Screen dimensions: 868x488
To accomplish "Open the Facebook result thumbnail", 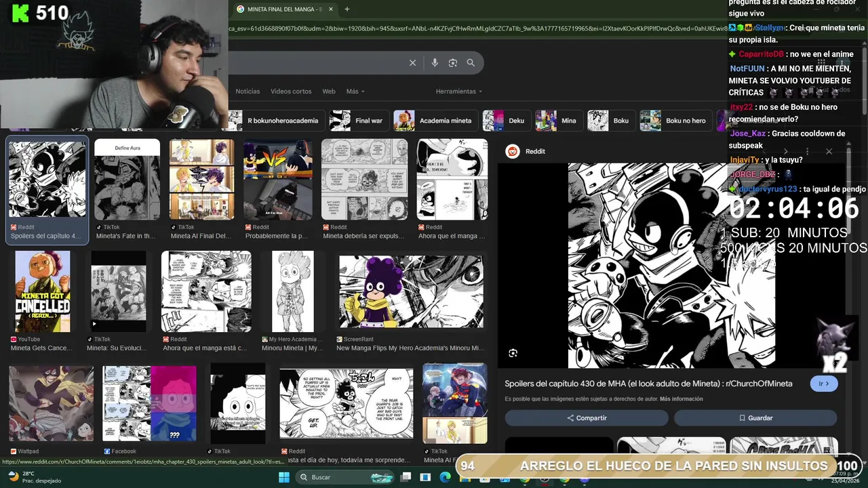I will click(149, 403).
